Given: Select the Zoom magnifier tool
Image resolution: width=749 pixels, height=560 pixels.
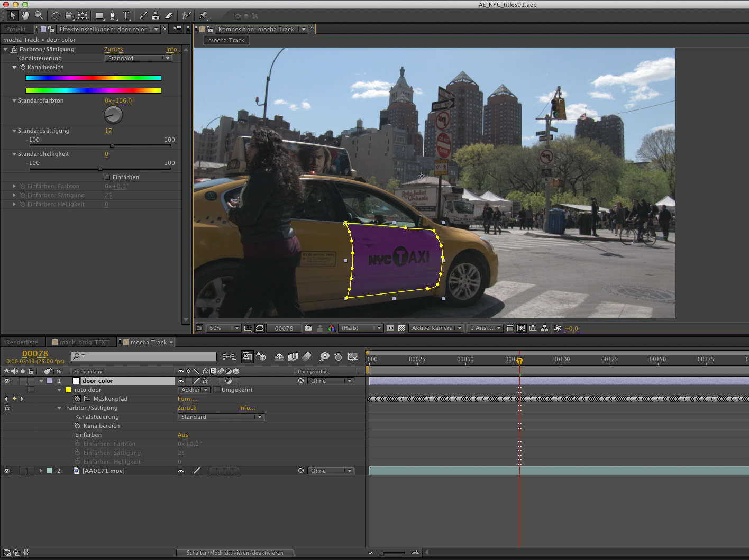Looking at the screenshot, I should (x=39, y=15).
